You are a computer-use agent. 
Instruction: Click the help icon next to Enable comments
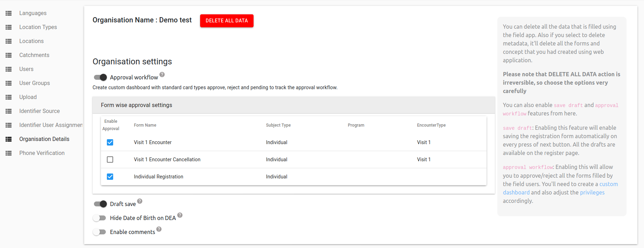(x=159, y=229)
